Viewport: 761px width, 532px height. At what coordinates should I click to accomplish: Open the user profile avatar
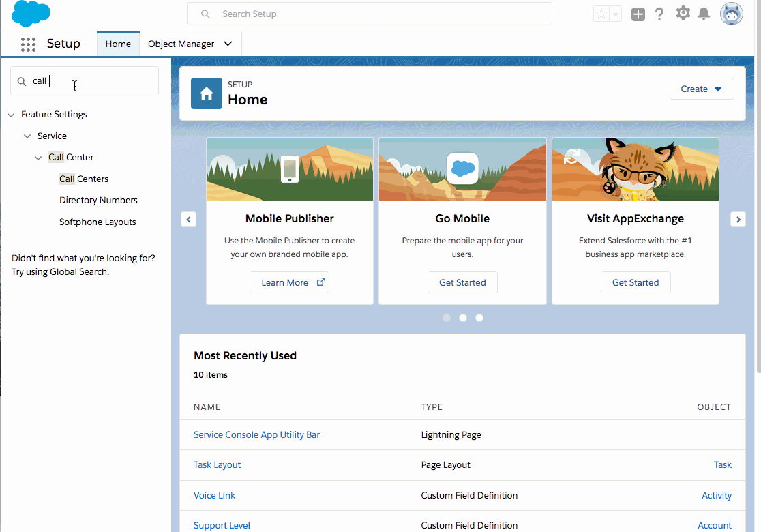pyautogui.click(x=732, y=14)
